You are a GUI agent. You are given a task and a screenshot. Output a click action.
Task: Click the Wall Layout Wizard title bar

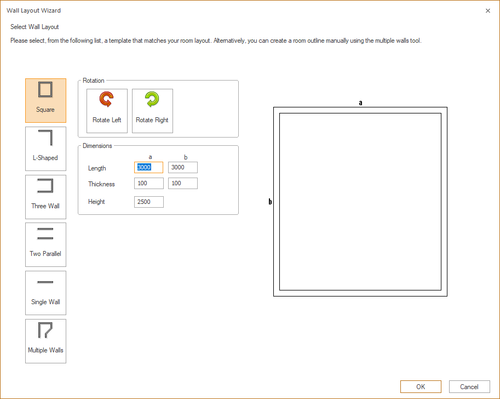(x=233, y=11)
